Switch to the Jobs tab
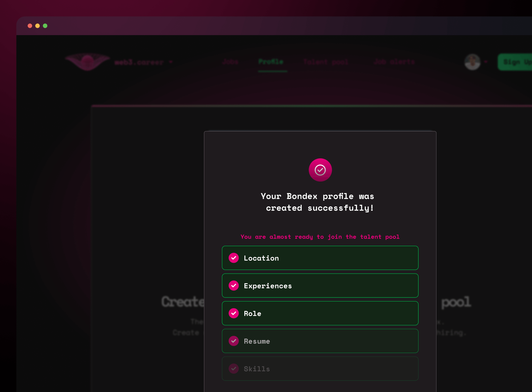The height and width of the screenshot is (392, 532). (230, 62)
